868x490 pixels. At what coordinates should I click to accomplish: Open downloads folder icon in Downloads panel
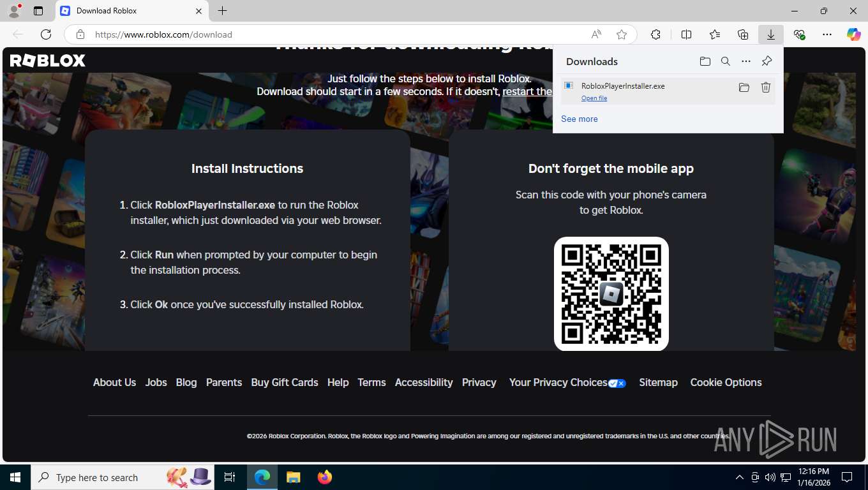click(705, 61)
